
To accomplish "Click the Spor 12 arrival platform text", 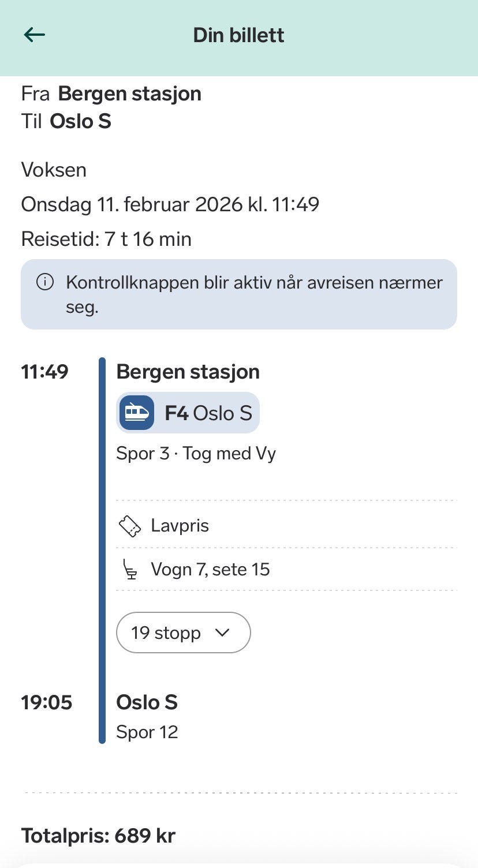I will [147, 732].
